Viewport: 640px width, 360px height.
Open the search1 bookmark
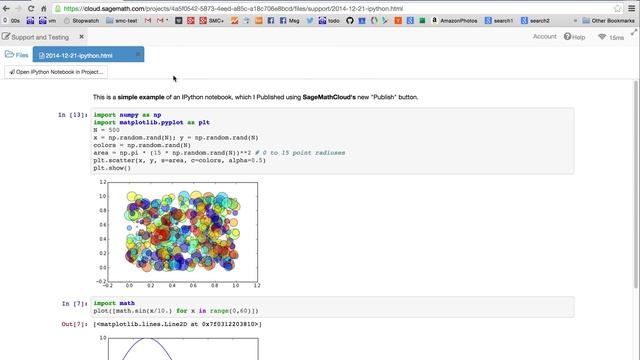499,20
